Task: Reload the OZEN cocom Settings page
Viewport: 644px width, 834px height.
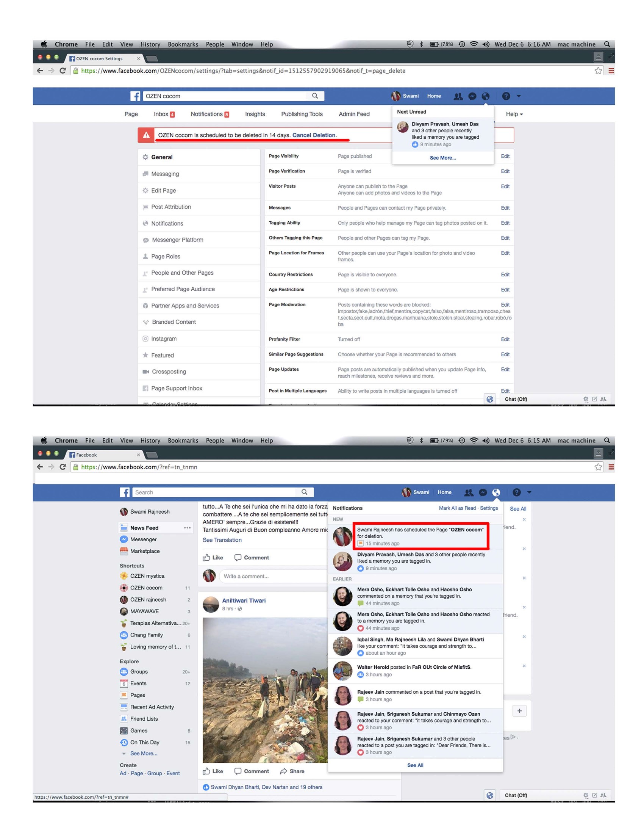Action: tap(63, 71)
